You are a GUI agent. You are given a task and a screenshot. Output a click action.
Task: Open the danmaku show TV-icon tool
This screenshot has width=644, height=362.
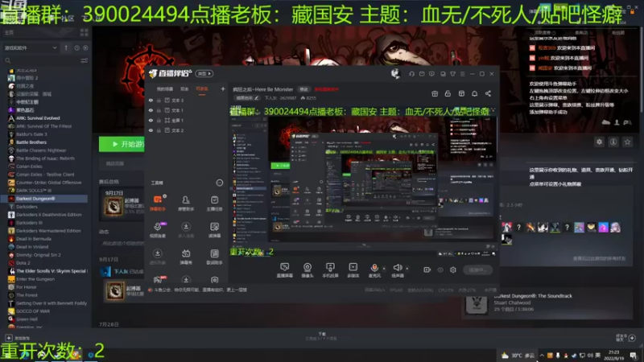(x=186, y=256)
